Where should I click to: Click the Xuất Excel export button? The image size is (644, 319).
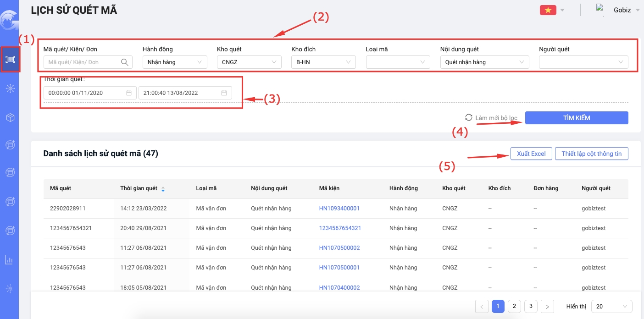click(531, 154)
